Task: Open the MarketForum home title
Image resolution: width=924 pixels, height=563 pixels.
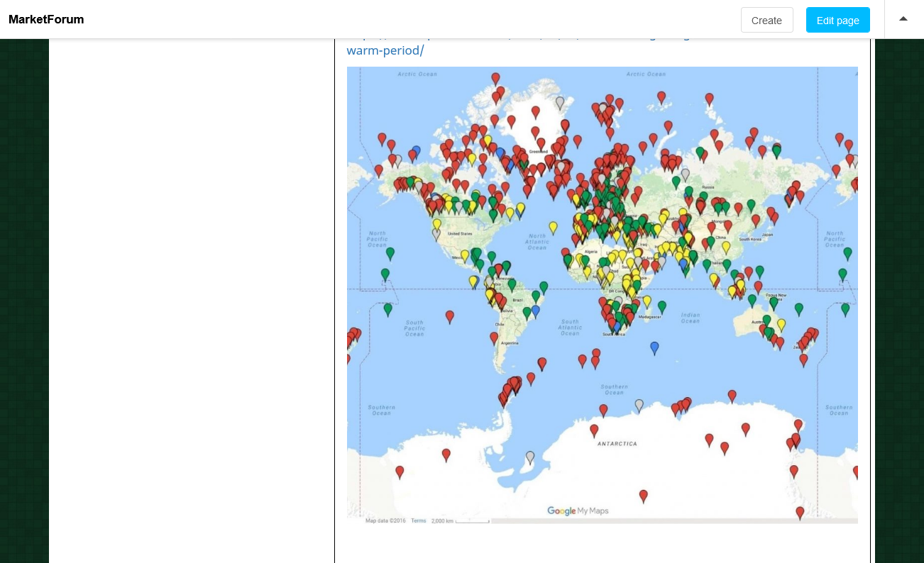Action: (46, 20)
